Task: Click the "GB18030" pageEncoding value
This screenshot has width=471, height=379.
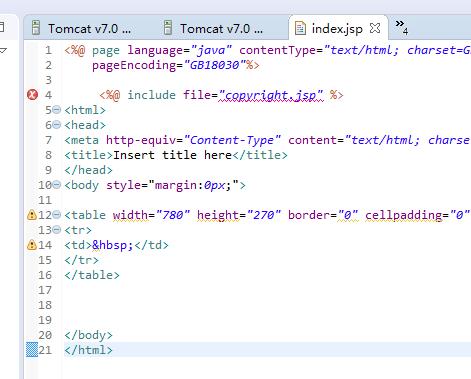Action: [x=215, y=65]
